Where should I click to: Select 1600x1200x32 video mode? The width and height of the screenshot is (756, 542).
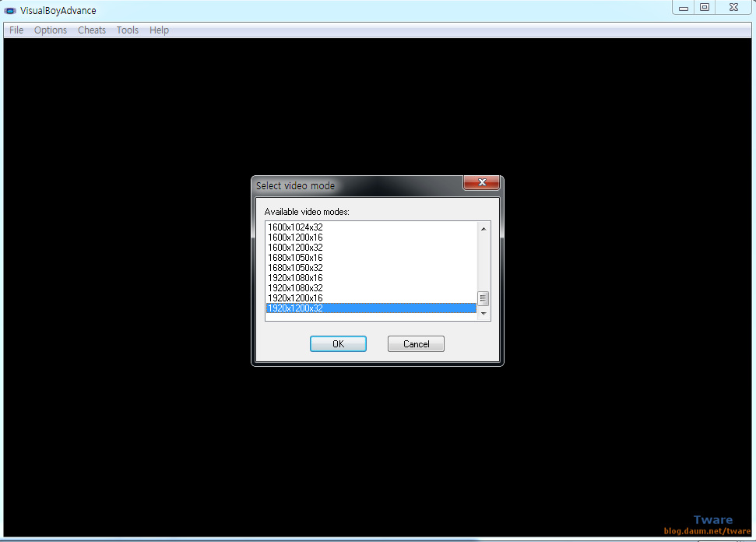tap(371, 248)
